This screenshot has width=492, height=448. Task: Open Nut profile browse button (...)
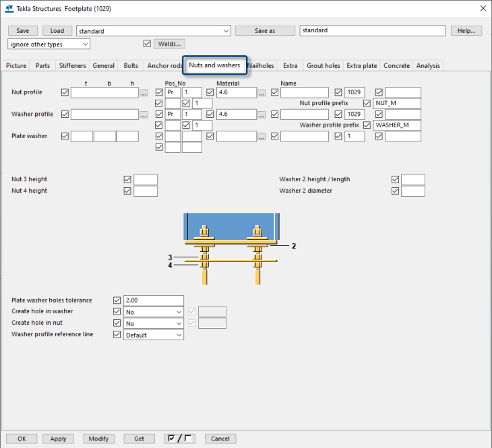click(x=144, y=93)
